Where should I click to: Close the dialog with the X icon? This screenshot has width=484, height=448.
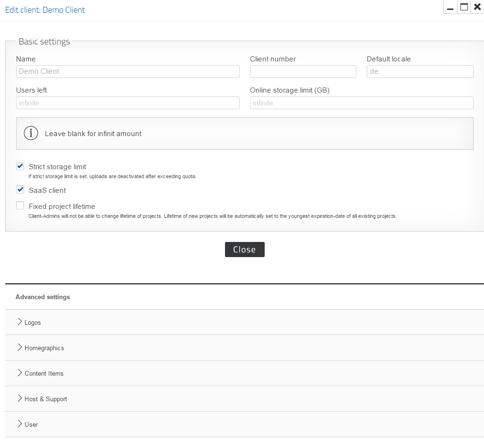[477, 7]
